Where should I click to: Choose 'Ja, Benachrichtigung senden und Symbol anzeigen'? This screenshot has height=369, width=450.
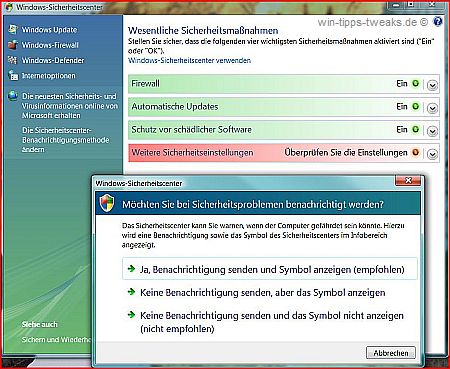(x=270, y=269)
